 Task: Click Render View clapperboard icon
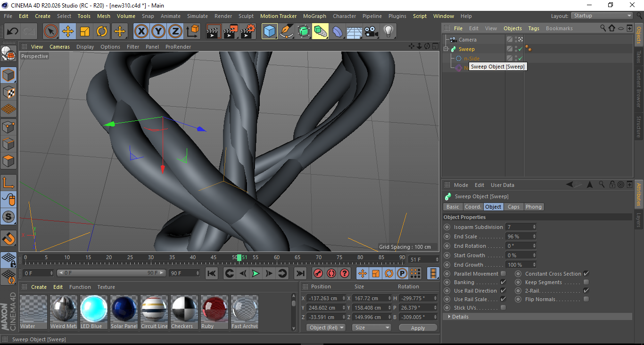[x=215, y=32]
